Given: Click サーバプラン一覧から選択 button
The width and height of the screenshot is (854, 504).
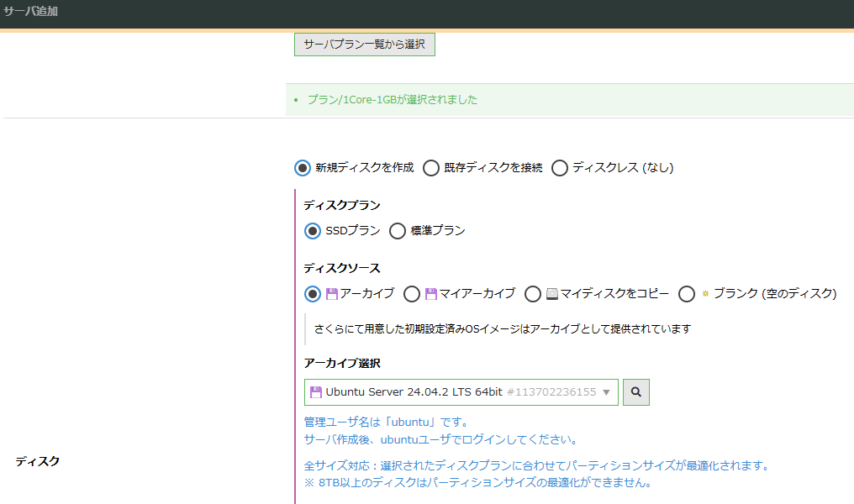Looking at the screenshot, I should (364, 44).
